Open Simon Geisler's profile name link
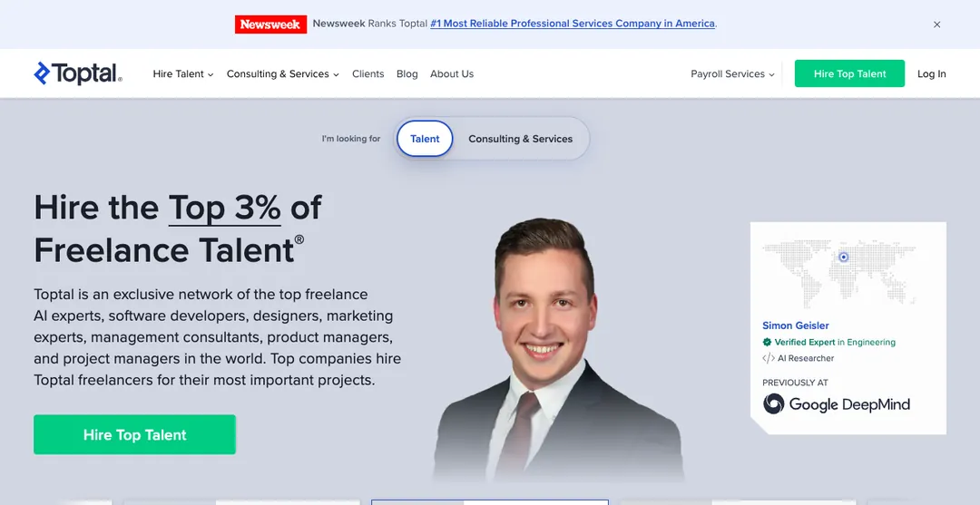This screenshot has height=505, width=980. 796,325
